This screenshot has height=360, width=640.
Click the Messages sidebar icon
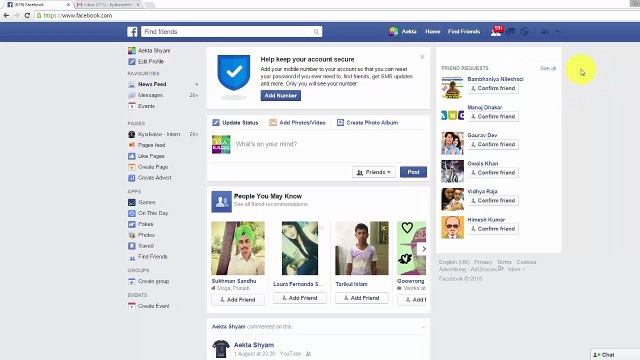click(131, 96)
